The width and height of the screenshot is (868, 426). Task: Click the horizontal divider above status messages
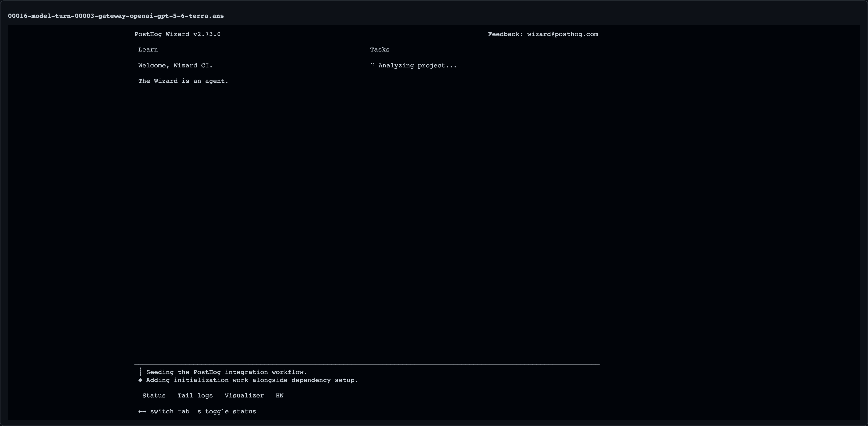click(x=367, y=364)
